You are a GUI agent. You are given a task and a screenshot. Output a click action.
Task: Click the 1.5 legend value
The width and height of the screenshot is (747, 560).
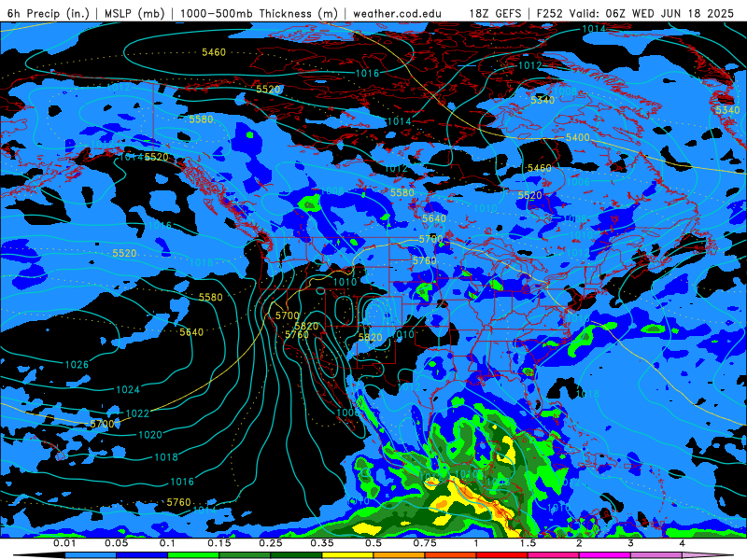(x=528, y=543)
